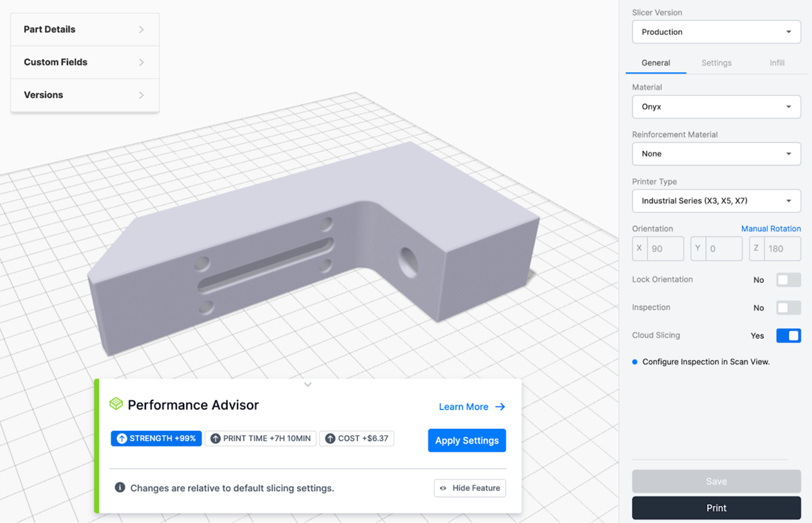
Task: Click the Manual Rotation link
Action: pos(771,229)
